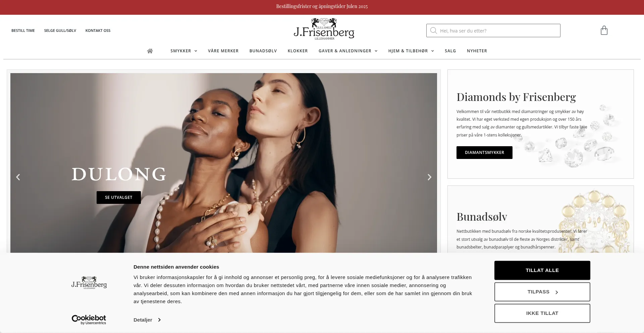Advance carousel with right arrow
644x333 pixels.
tap(429, 177)
